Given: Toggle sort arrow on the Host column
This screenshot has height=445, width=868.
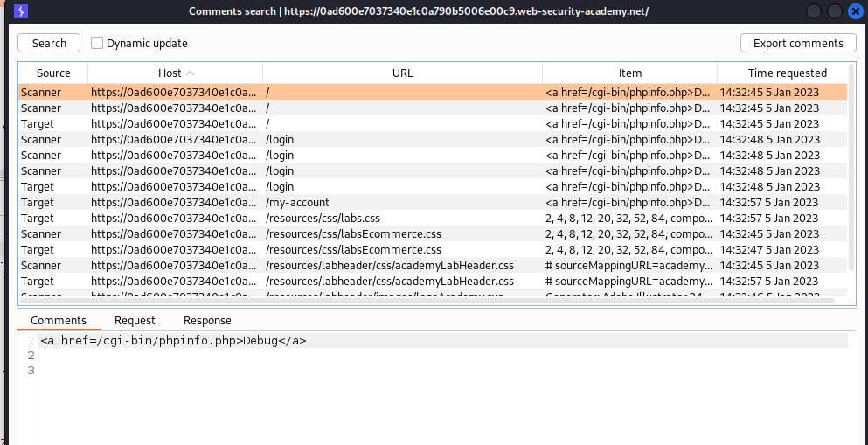Looking at the screenshot, I should pyautogui.click(x=191, y=73).
